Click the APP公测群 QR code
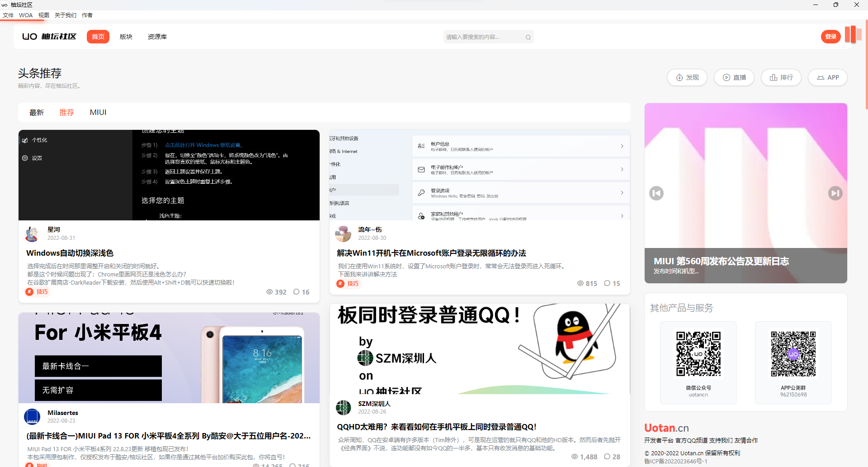Image resolution: width=868 pixels, height=467 pixels. pos(793,354)
